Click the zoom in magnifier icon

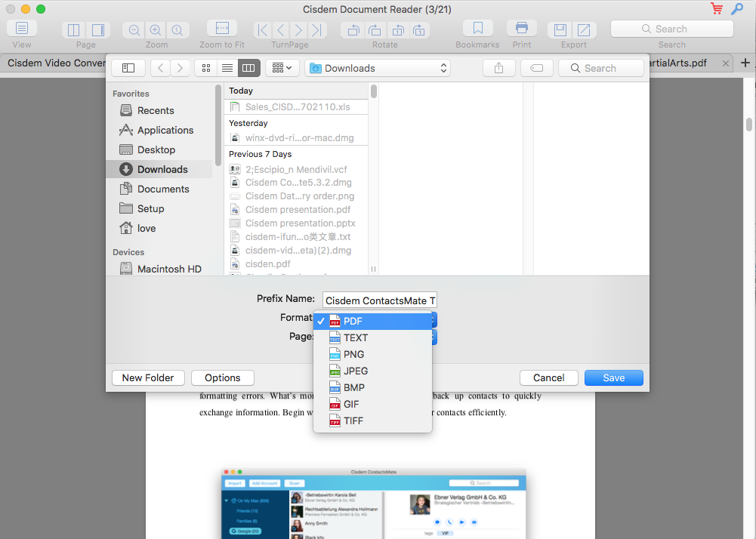click(x=156, y=30)
